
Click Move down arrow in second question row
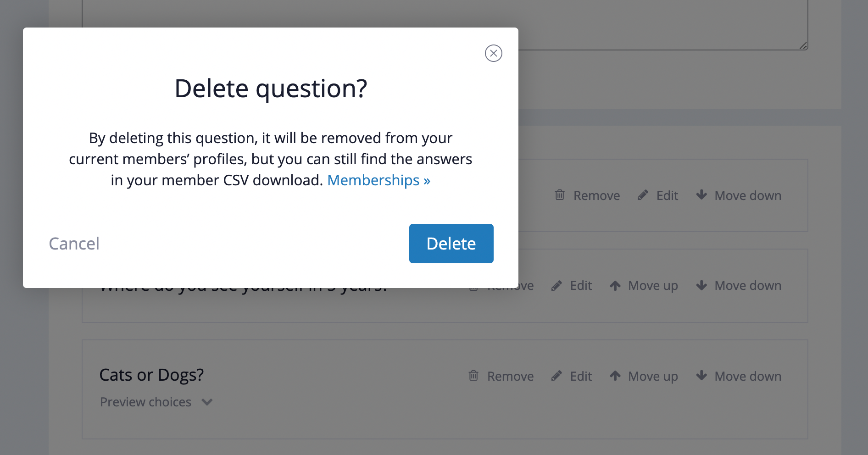(701, 286)
